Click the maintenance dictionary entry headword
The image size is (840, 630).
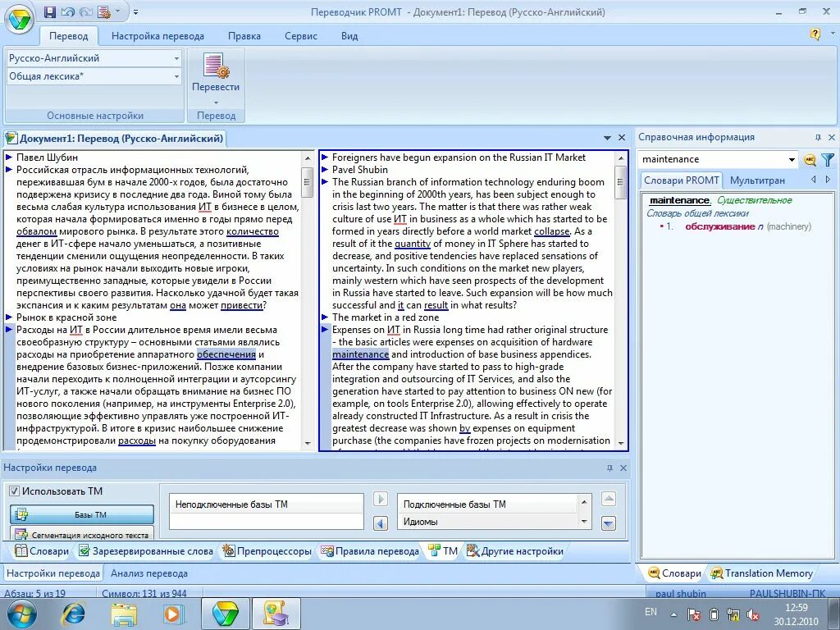coord(679,200)
